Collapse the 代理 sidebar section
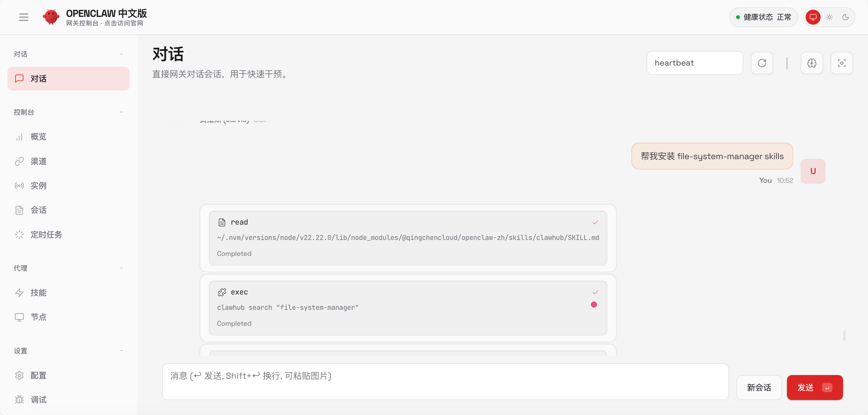The height and width of the screenshot is (415, 868). [121, 268]
